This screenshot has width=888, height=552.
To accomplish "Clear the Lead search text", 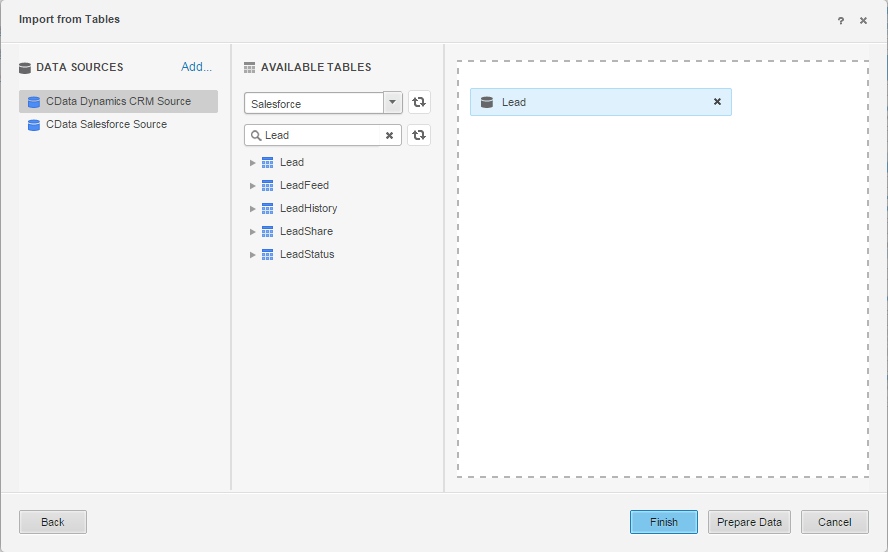I will pyautogui.click(x=389, y=135).
